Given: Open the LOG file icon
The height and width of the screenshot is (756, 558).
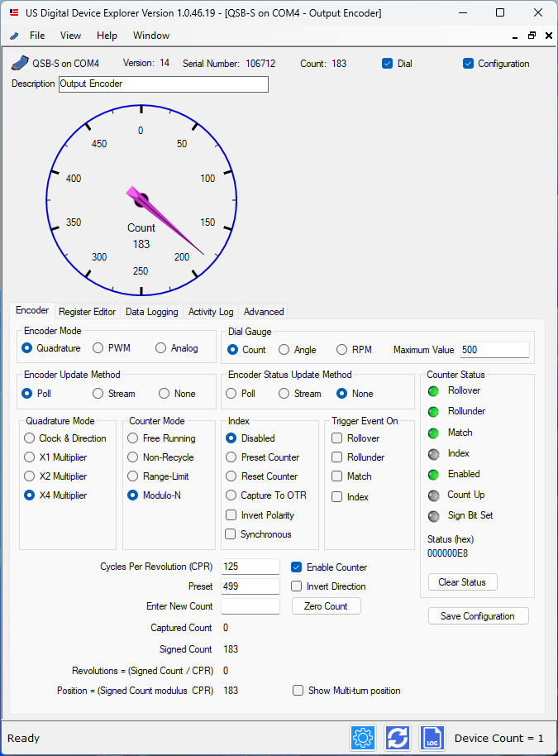Looking at the screenshot, I should point(432,737).
